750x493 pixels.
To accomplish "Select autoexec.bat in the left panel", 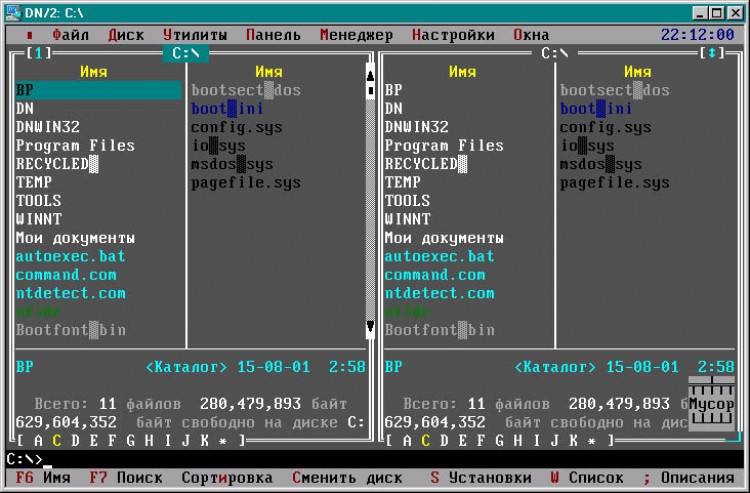I will click(70, 256).
